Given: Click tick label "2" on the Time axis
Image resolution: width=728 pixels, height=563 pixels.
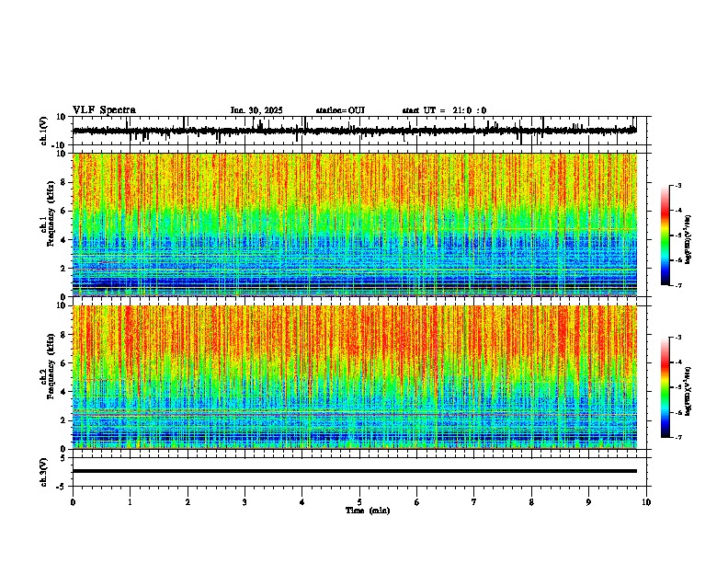Looking at the screenshot, I should tap(188, 502).
